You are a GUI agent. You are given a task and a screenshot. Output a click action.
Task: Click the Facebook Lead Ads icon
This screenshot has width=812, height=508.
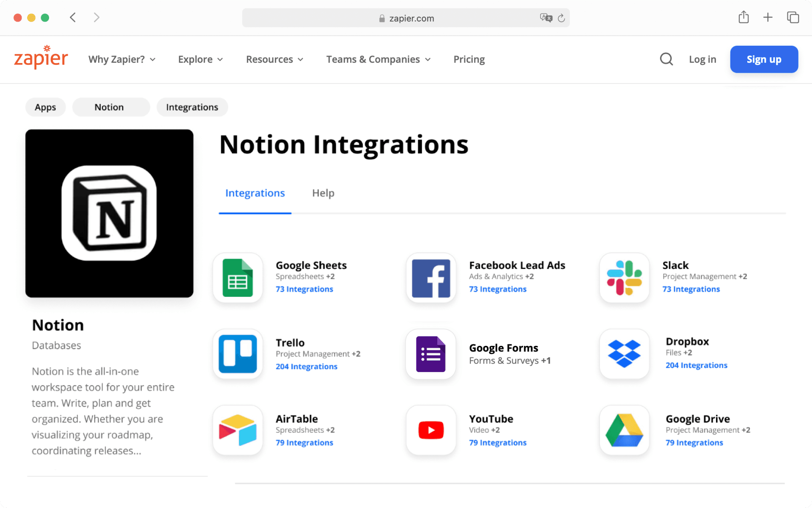click(431, 278)
